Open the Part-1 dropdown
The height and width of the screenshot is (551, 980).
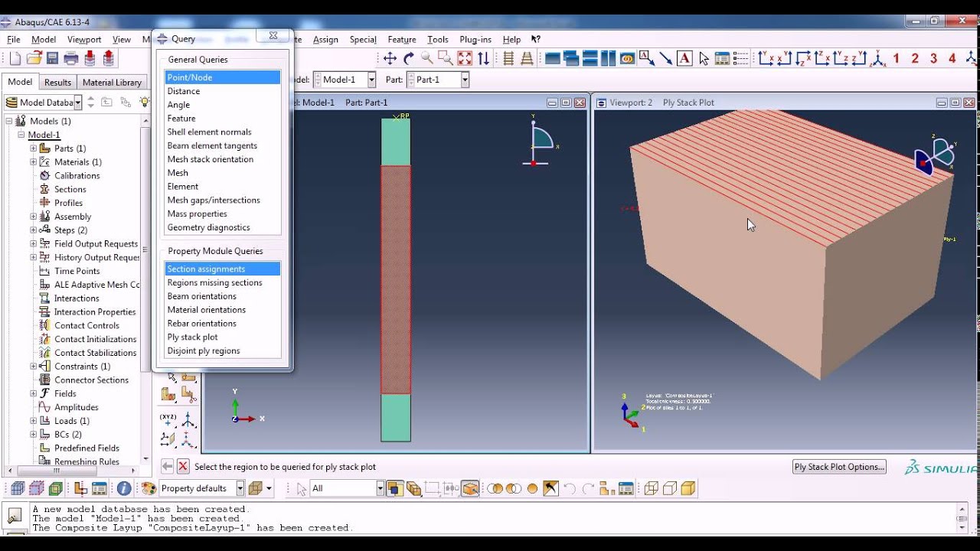465,80
